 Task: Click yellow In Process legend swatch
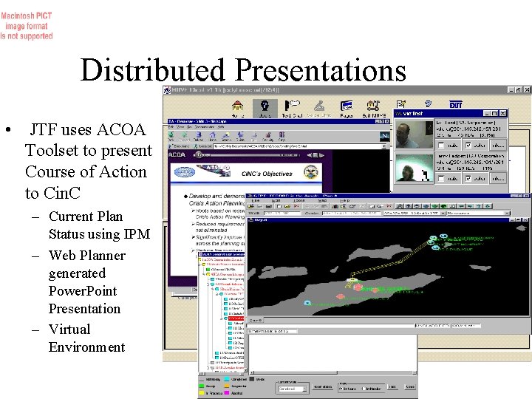202,393
